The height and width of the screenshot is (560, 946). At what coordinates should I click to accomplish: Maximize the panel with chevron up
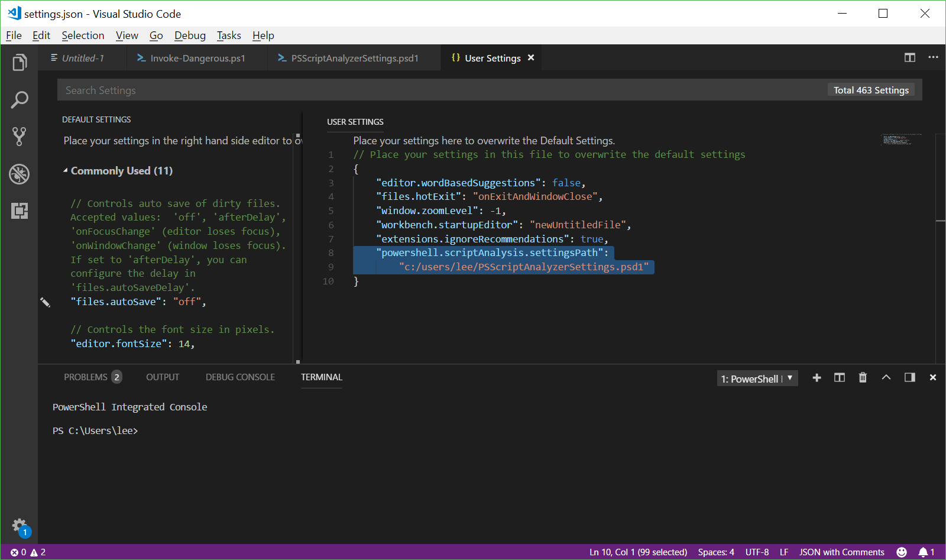click(886, 377)
